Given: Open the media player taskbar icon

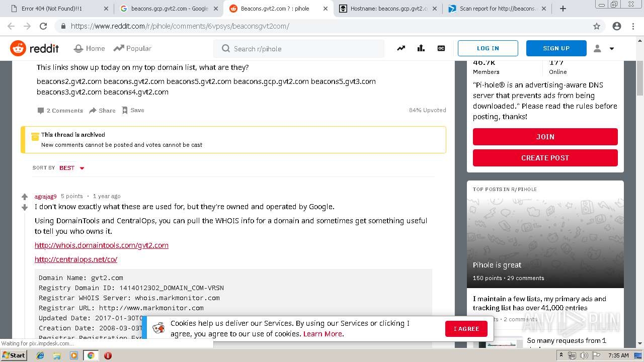Looking at the screenshot, I should pyautogui.click(x=74, y=355).
